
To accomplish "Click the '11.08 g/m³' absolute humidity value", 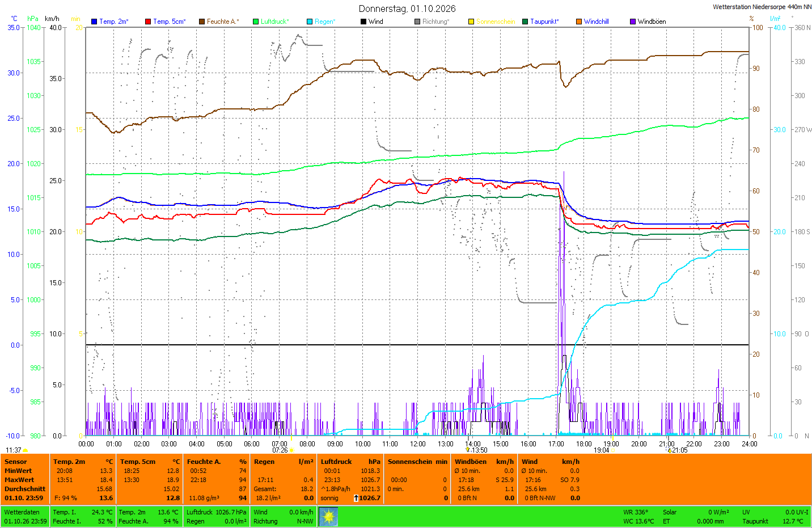I will coord(204,498).
